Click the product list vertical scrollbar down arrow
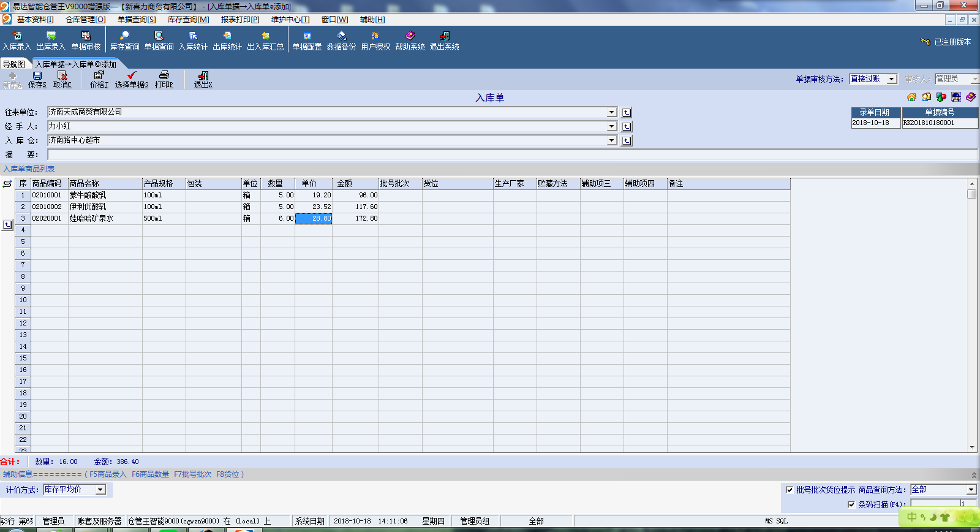The width and height of the screenshot is (980, 532). point(972,447)
